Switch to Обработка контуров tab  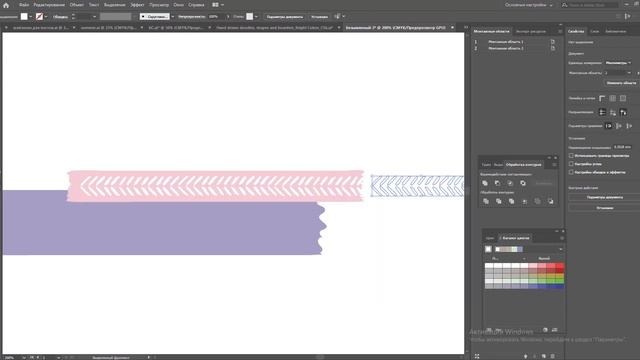[523, 164]
